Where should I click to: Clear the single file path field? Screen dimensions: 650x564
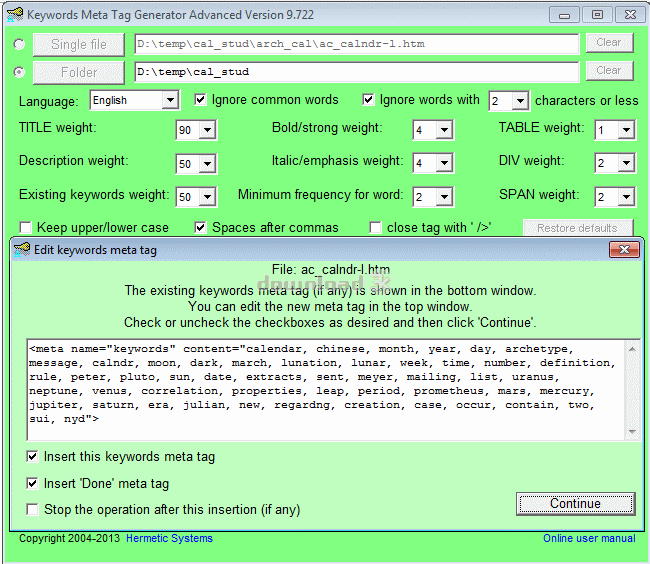[x=609, y=43]
